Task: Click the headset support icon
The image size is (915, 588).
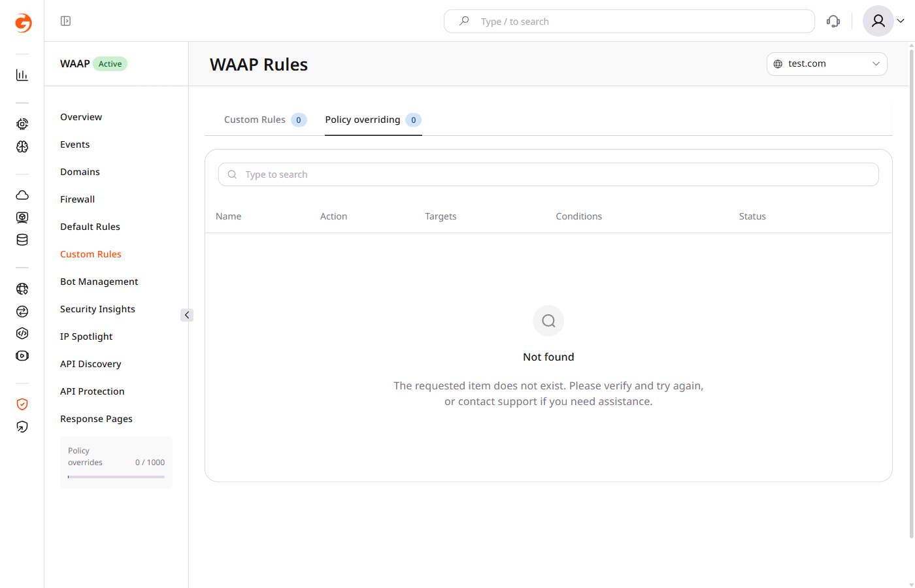Action: point(833,21)
